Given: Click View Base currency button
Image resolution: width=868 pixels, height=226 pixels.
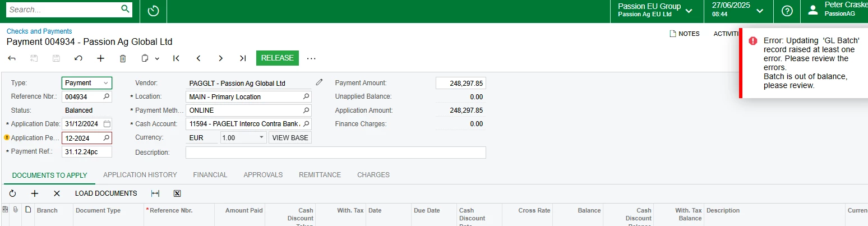Looking at the screenshot, I should coord(290,137).
